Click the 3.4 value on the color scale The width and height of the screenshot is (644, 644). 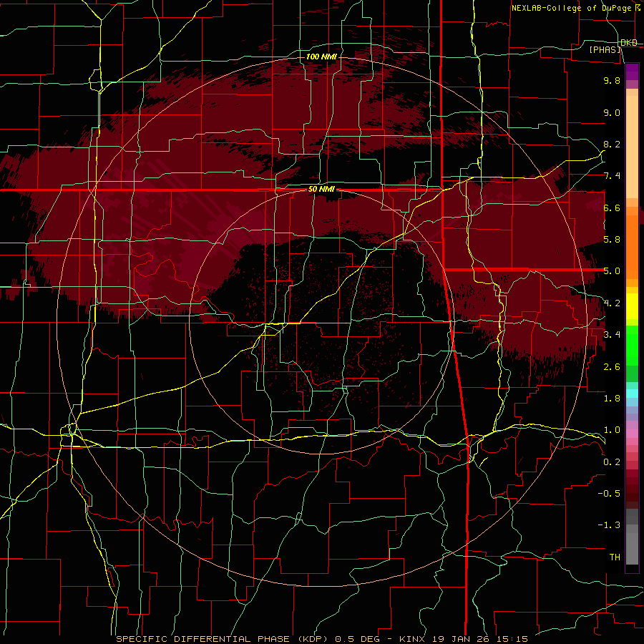(x=612, y=335)
